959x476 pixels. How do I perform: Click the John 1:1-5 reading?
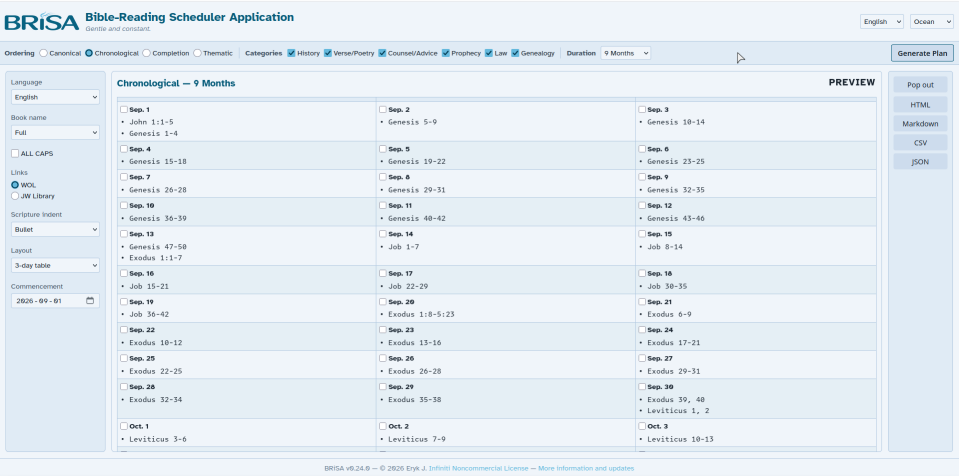151,122
